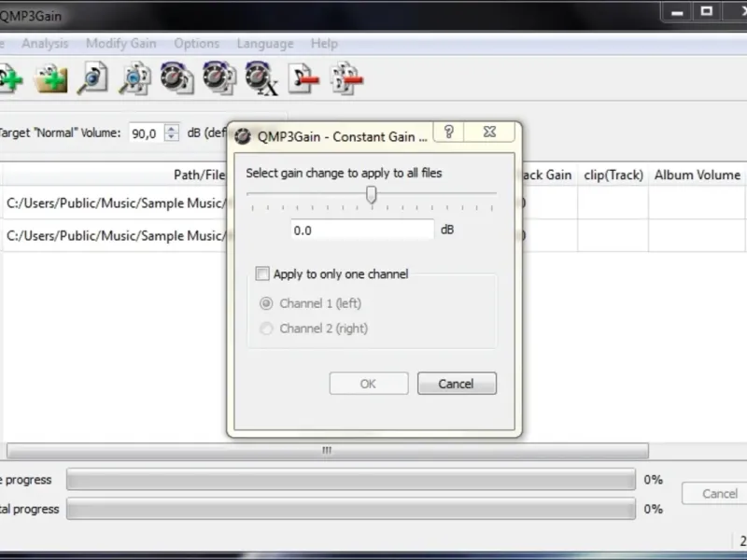Click the OK button in dialog
Image resolution: width=747 pixels, height=560 pixels.
pos(369,384)
